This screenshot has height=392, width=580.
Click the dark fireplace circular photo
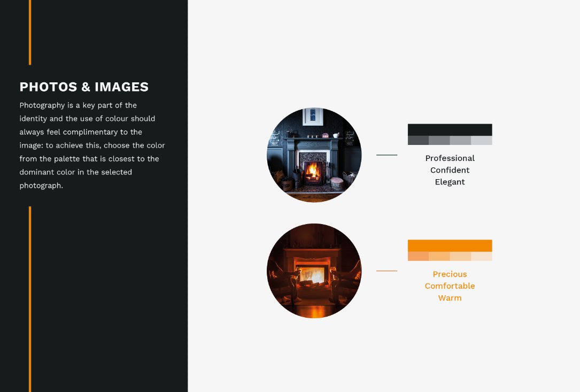click(314, 155)
